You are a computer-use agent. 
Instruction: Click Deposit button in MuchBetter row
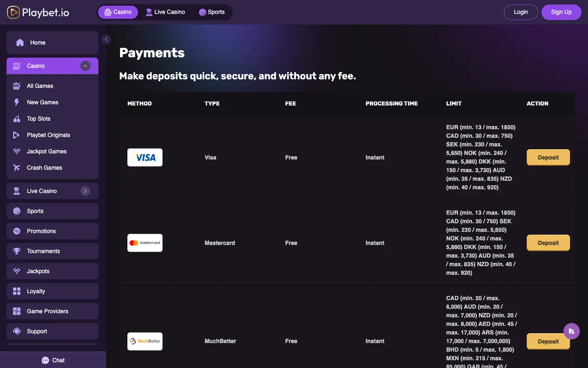pos(548,342)
